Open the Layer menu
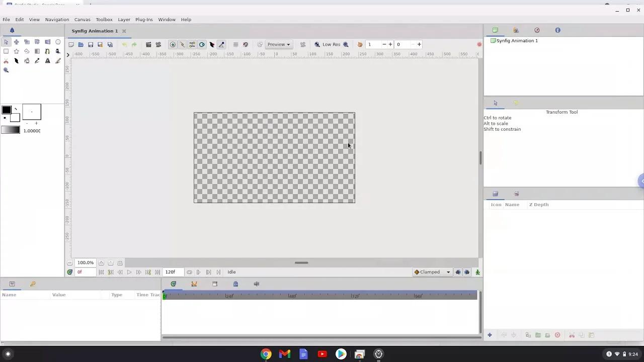The image size is (644, 362). (x=124, y=19)
